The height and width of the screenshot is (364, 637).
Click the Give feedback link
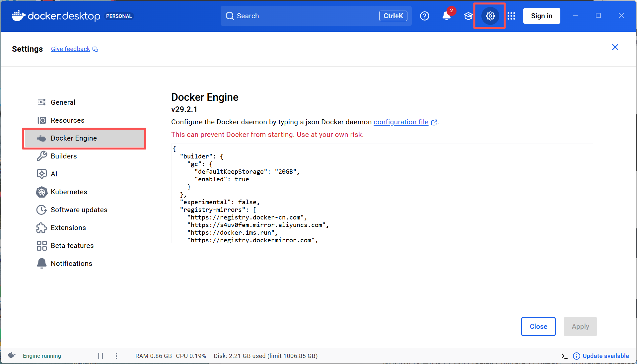point(71,49)
